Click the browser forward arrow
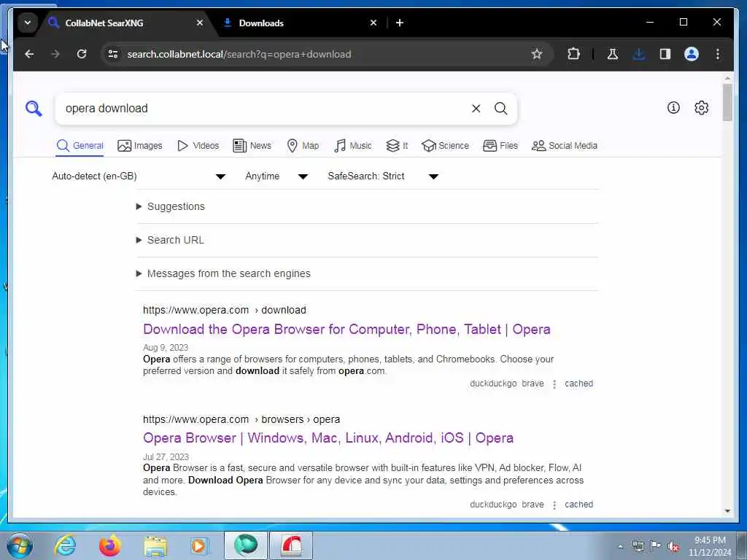 pos(55,54)
